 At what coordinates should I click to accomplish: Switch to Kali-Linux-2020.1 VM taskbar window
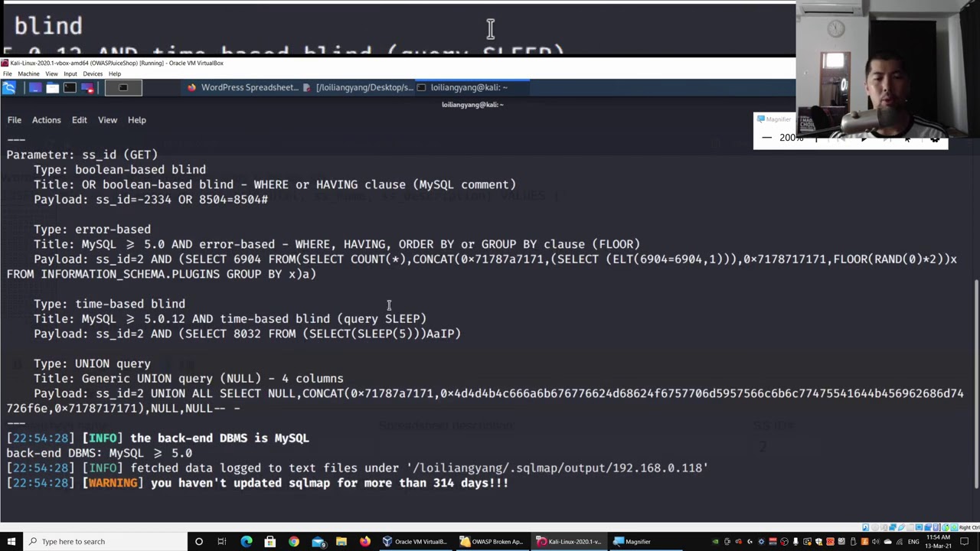coord(569,542)
